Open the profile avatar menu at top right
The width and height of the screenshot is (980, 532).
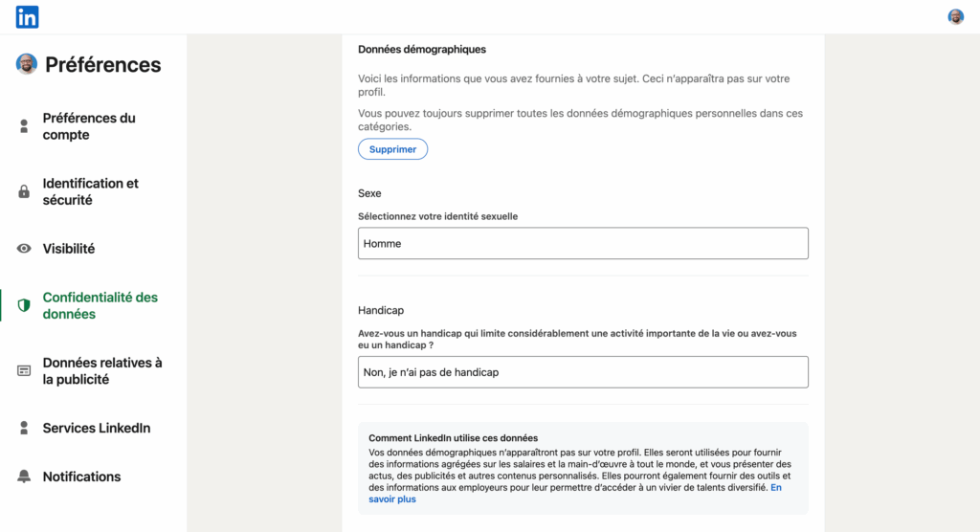click(955, 16)
